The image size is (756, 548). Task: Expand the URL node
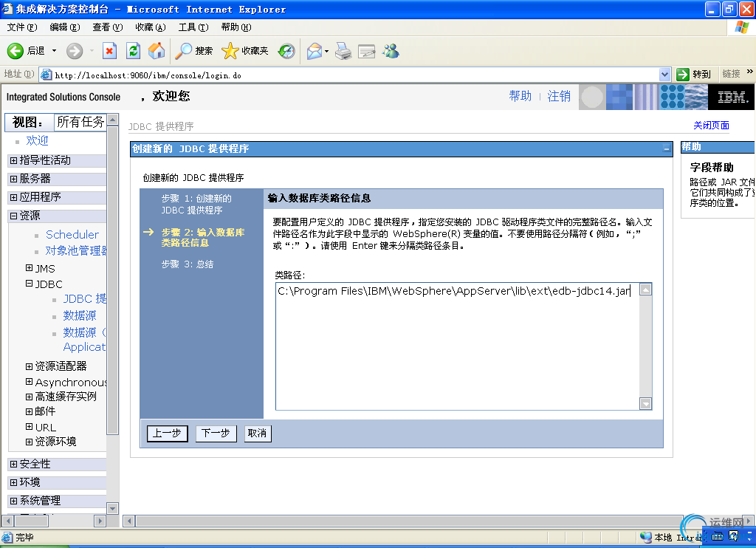(x=29, y=426)
